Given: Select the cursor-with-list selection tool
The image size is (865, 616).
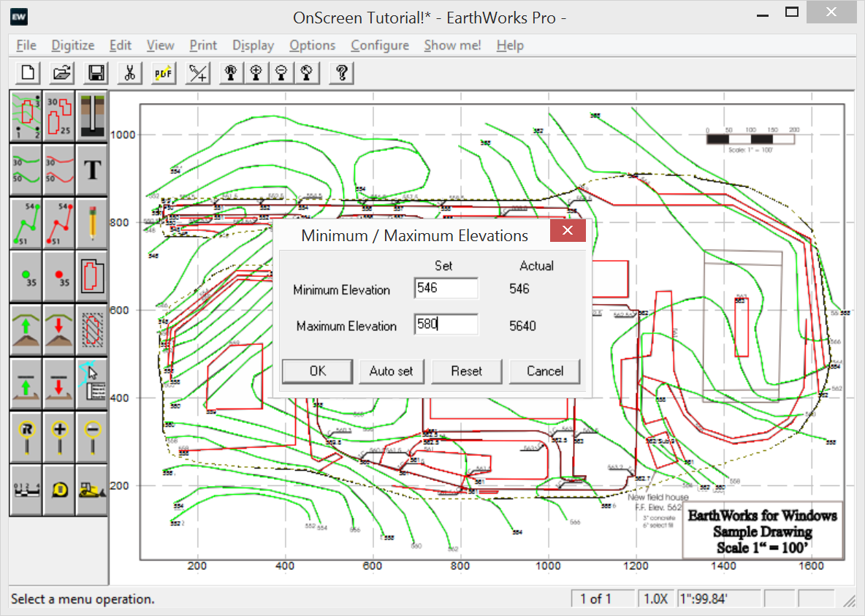Looking at the screenshot, I should point(92,382).
